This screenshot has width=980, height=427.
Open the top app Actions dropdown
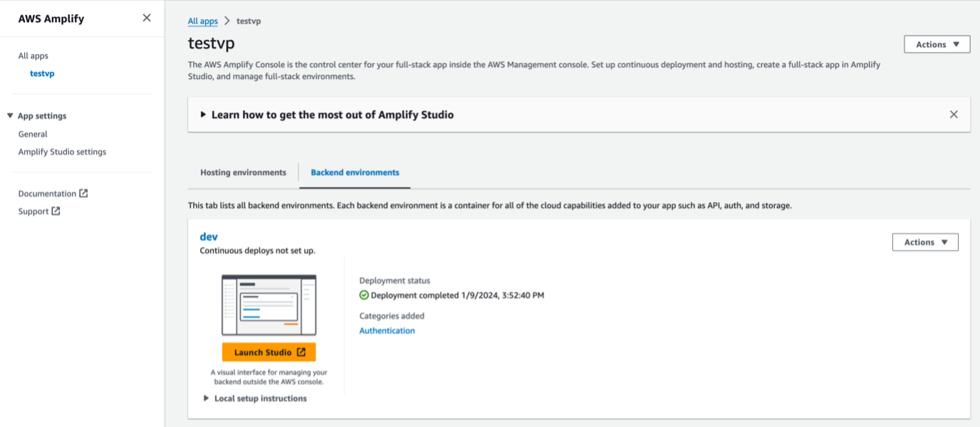(x=937, y=44)
